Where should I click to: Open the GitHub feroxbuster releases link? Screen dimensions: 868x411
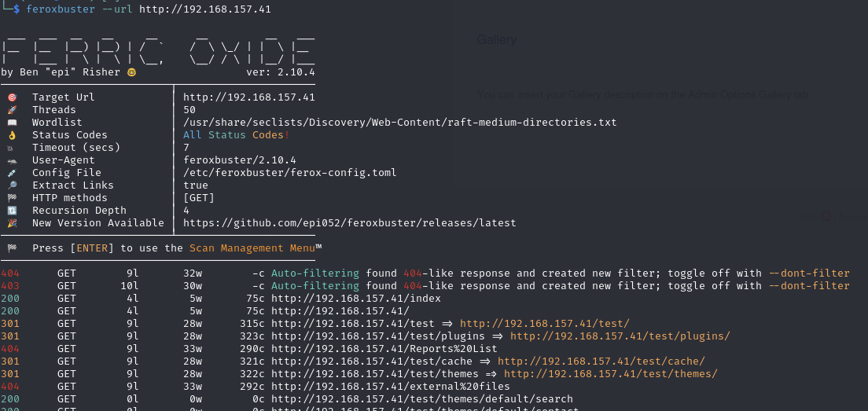[x=349, y=223]
